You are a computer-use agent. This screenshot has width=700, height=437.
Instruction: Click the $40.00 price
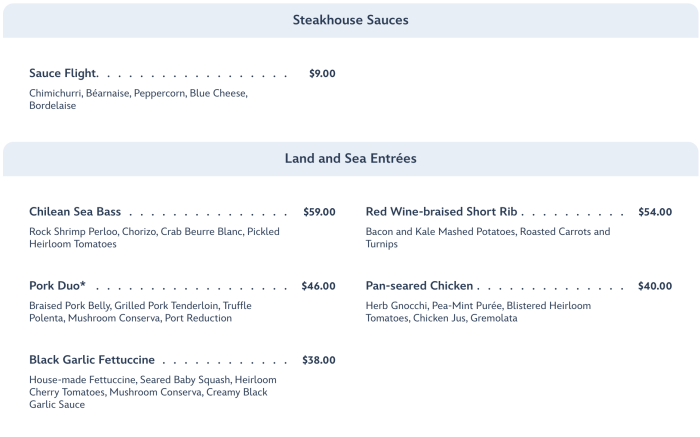655,286
